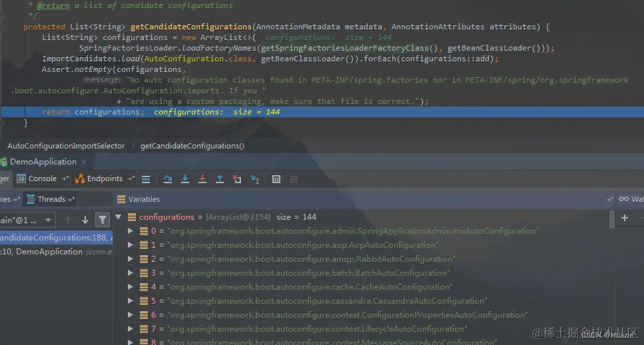Click the Run to Cursor icon

click(x=254, y=179)
